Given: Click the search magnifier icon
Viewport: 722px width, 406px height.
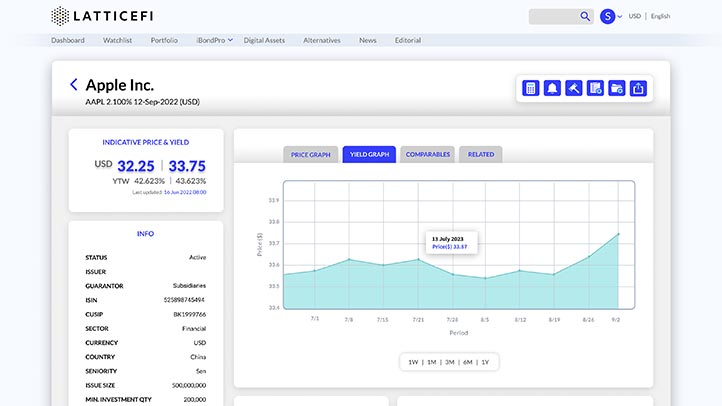Looking at the screenshot, I should click(585, 16).
